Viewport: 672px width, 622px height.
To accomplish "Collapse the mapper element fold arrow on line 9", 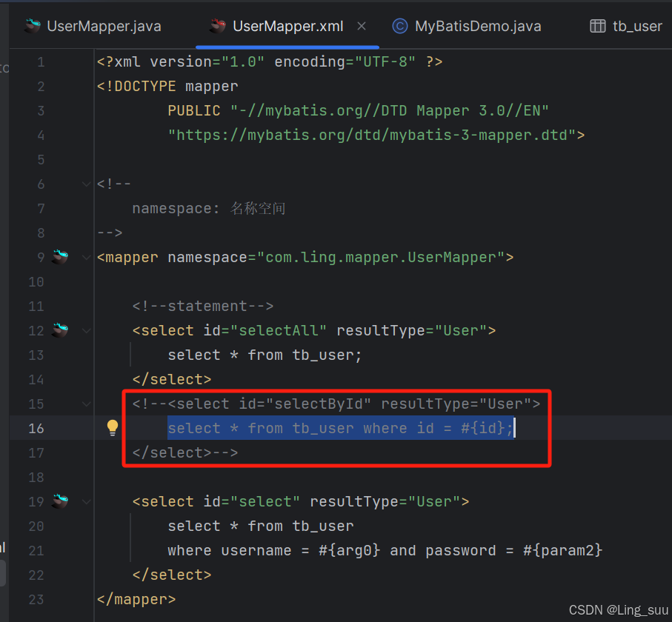I will click(x=86, y=258).
